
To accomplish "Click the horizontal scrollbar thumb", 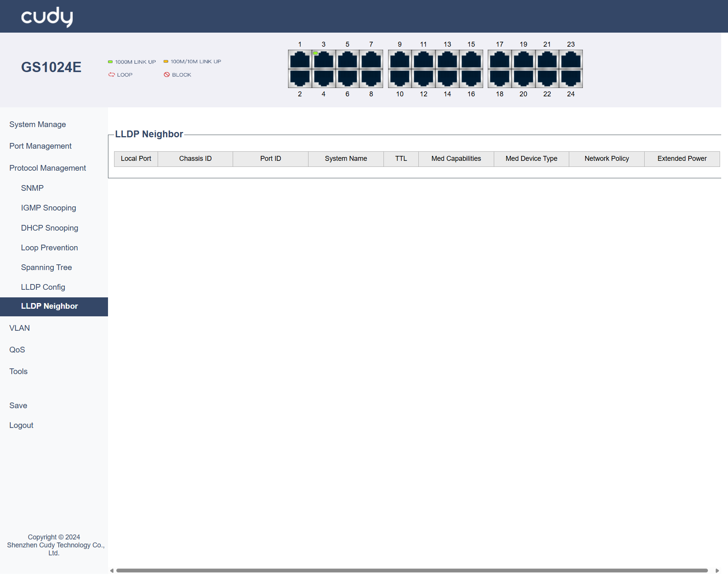I will [x=411, y=570].
